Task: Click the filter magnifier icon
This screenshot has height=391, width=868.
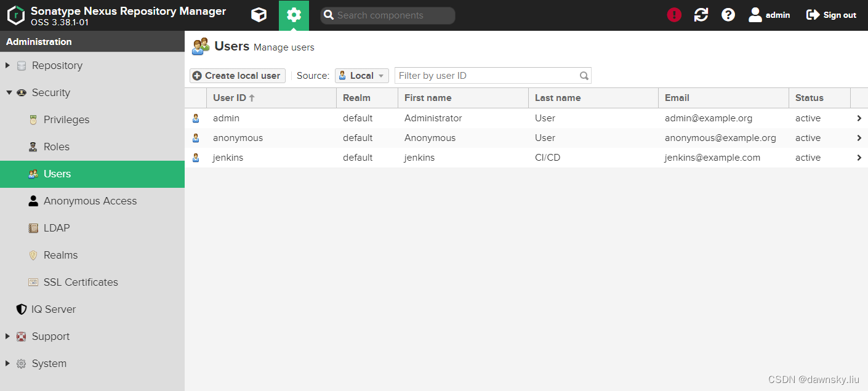Action: [x=584, y=76]
